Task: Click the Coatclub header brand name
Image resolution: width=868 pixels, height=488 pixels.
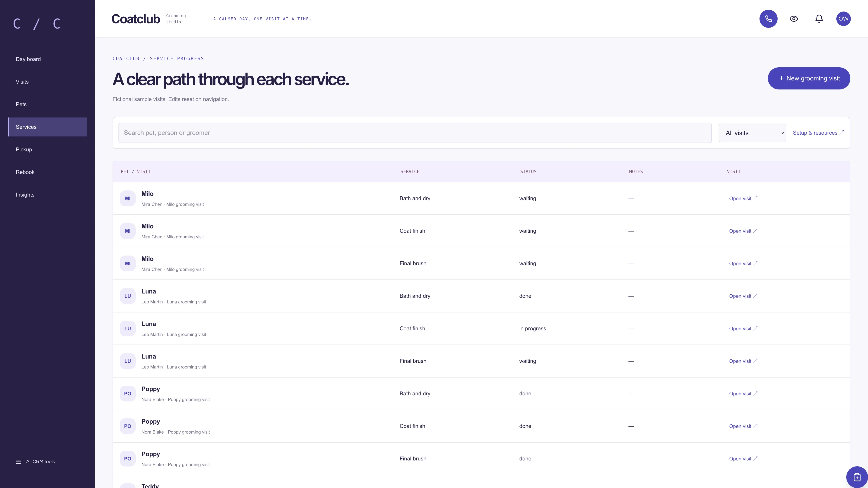Action: tap(135, 19)
